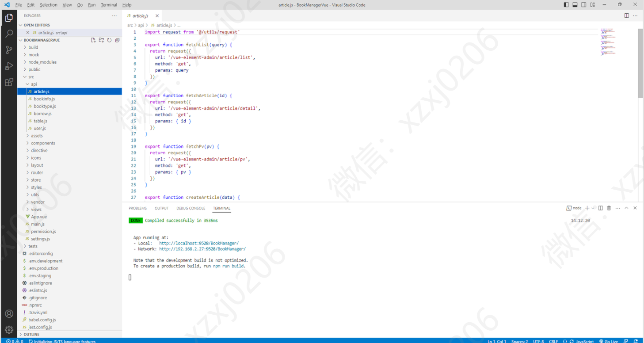Open the Extensions view

pos(9,82)
